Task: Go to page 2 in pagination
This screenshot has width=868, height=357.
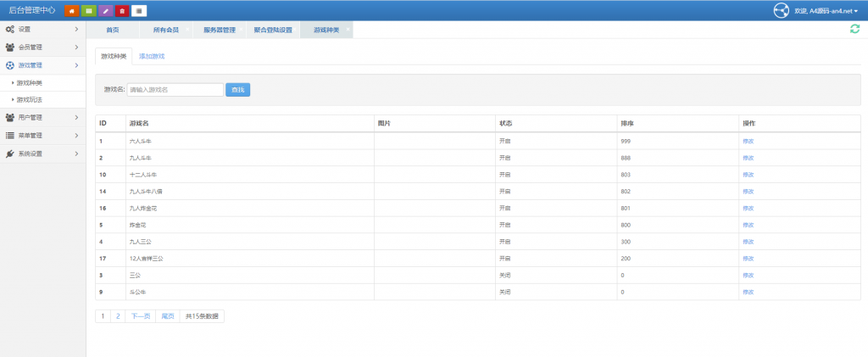Action: pos(118,316)
